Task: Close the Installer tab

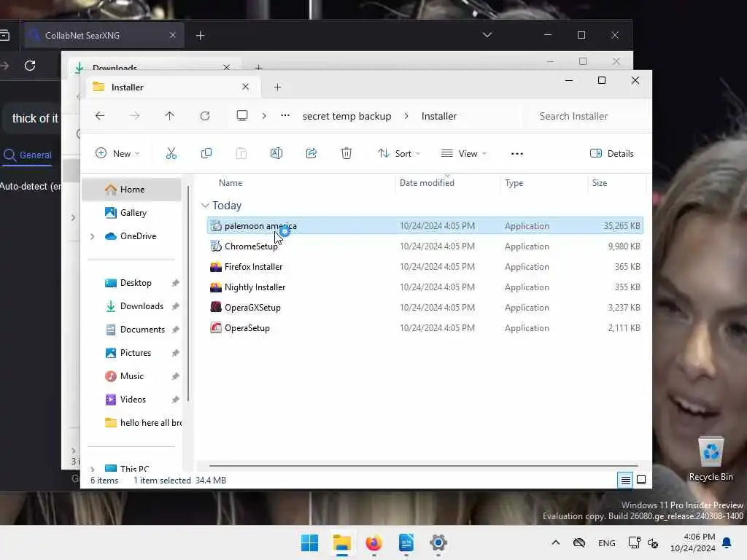Action: (x=245, y=87)
